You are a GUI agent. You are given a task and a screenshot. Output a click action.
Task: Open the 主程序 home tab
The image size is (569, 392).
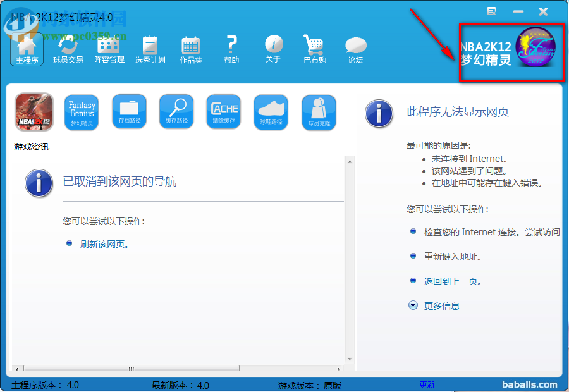pos(27,49)
